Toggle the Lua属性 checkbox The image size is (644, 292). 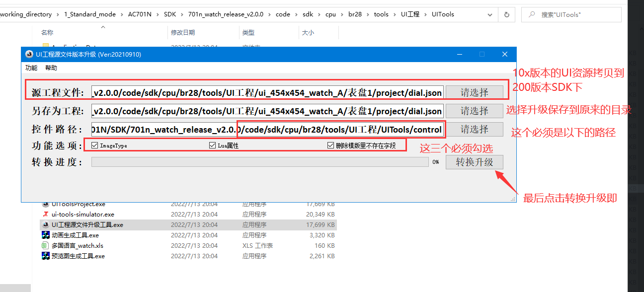(213, 146)
